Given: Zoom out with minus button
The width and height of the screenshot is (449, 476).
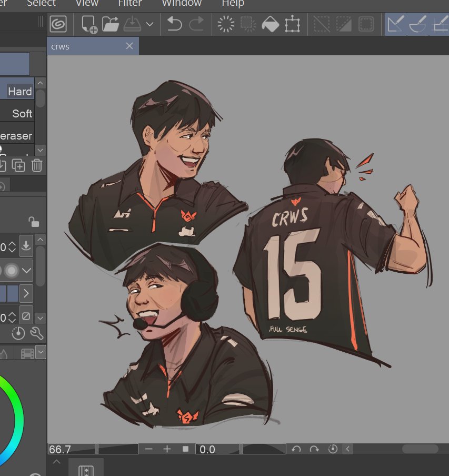Looking at the screenshot, I should coord(148,449).
